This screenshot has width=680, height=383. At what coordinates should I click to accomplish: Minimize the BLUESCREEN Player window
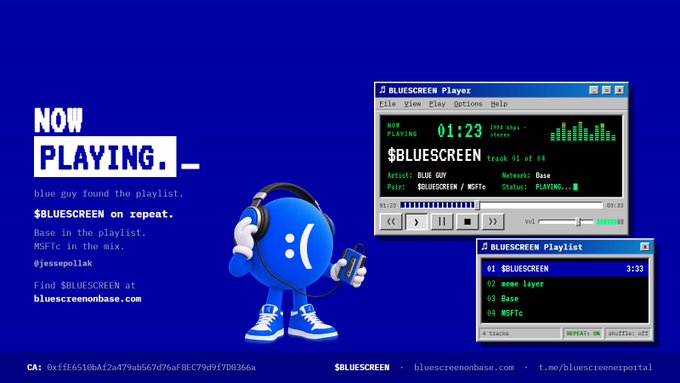(x=594, y=90)
